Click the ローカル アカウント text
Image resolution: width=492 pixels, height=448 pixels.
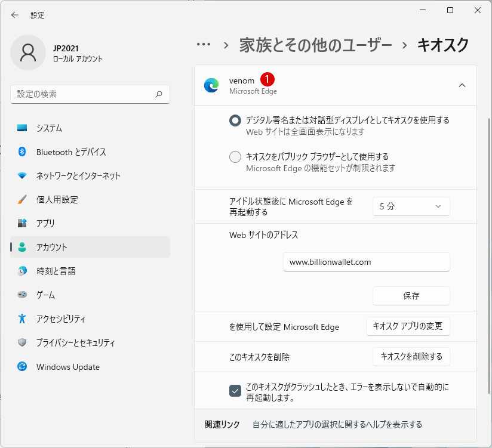point(78,59)
